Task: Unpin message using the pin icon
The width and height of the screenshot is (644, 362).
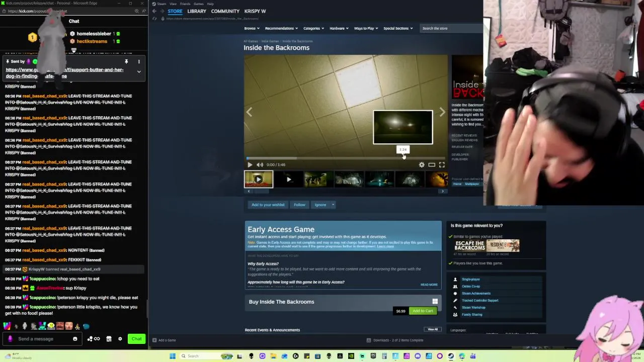Action: click(126, 62)
